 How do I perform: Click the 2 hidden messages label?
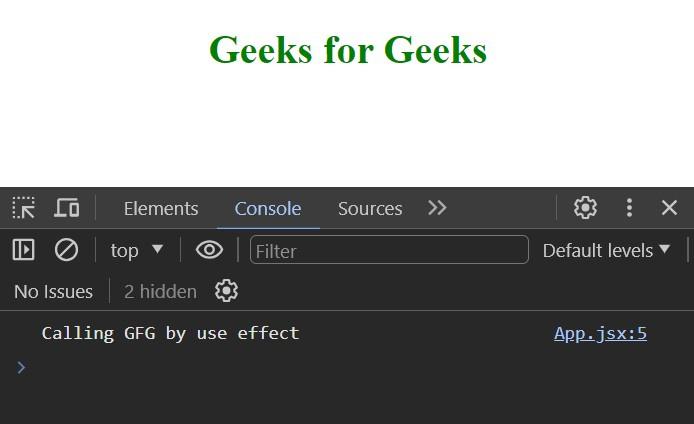[160, 292]
